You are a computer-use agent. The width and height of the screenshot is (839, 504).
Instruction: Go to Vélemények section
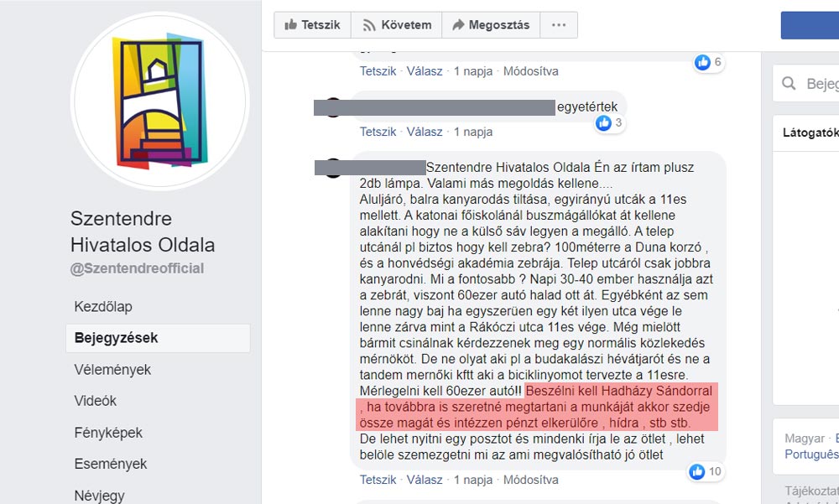tap(112, 370)
